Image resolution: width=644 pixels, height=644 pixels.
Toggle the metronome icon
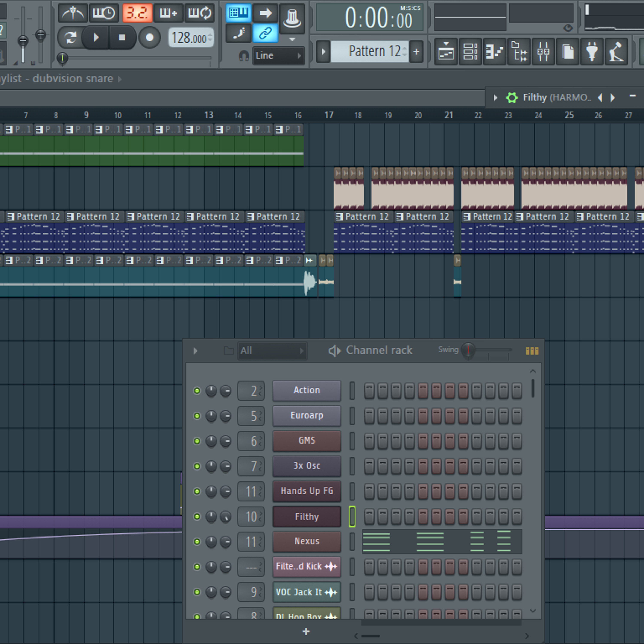click(73, 13)
